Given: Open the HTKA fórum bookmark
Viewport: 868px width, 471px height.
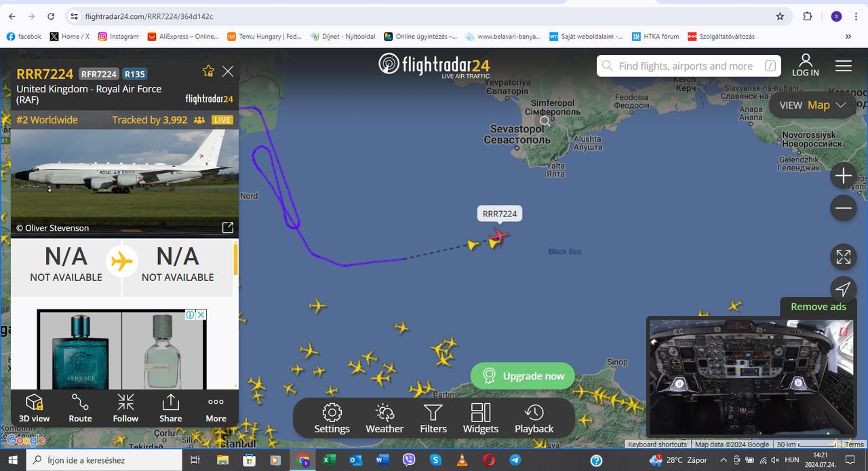Looking at the screenshot, I should (x=655, y=37).
